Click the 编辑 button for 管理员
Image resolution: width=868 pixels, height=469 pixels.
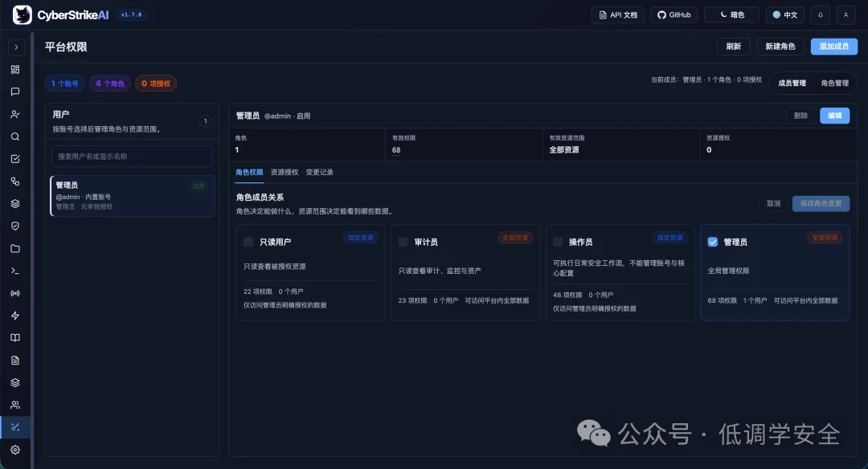click(x=835, y=116)
